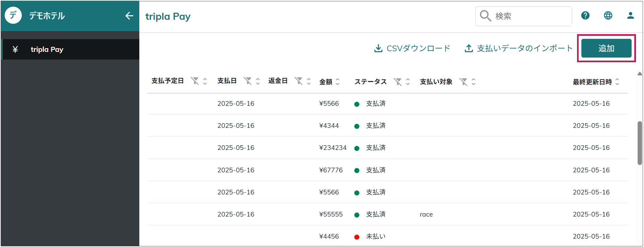This screenshot has width=644, height=247.
Task: Open the user account icon
Action: (x=631, y=15)
